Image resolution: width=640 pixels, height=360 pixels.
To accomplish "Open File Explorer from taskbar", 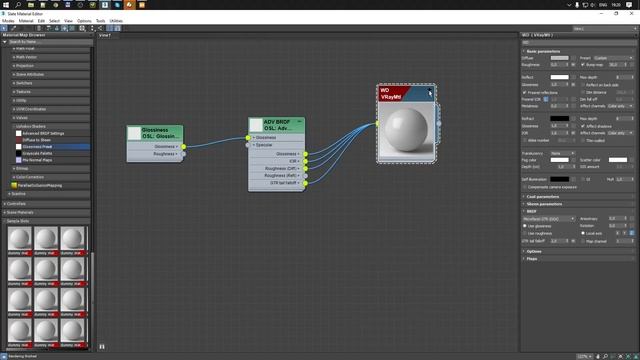I will pos(31,5).
